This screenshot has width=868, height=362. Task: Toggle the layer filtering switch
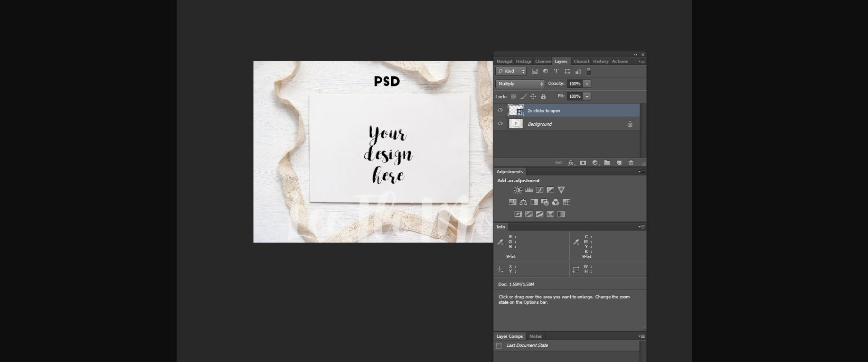pos(589,71)
